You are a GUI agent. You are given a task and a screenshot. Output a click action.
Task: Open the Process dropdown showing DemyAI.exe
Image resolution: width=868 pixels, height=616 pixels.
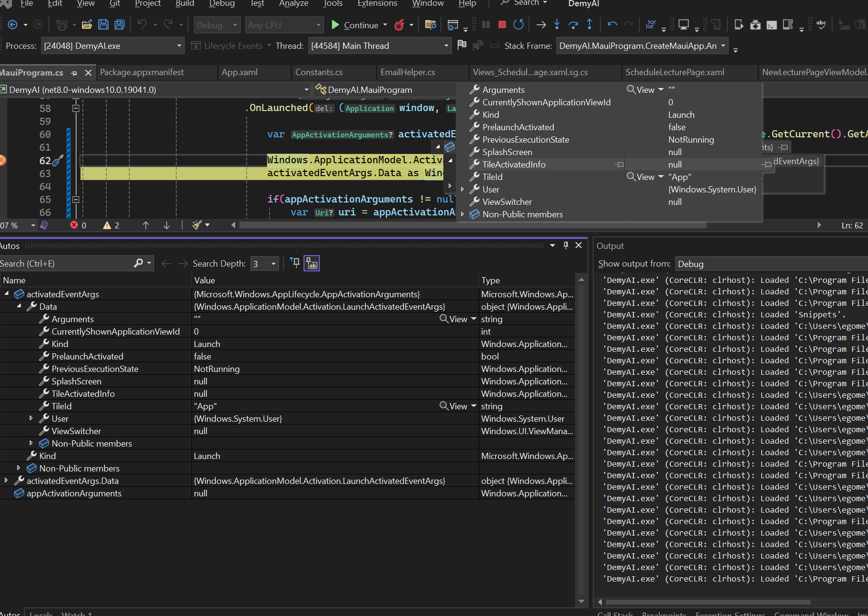coord(113,46)
